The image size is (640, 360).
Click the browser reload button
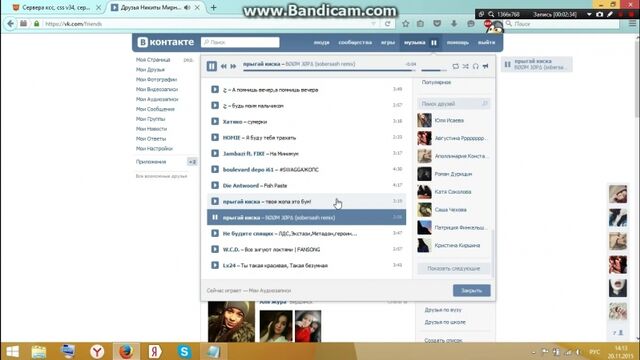coord(387,24)
